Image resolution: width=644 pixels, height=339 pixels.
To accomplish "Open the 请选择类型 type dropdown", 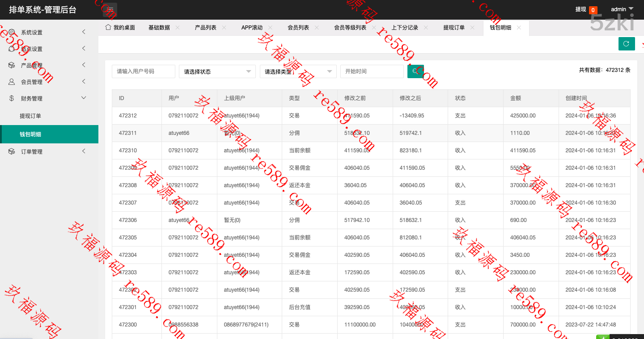I will click(298, 71).
